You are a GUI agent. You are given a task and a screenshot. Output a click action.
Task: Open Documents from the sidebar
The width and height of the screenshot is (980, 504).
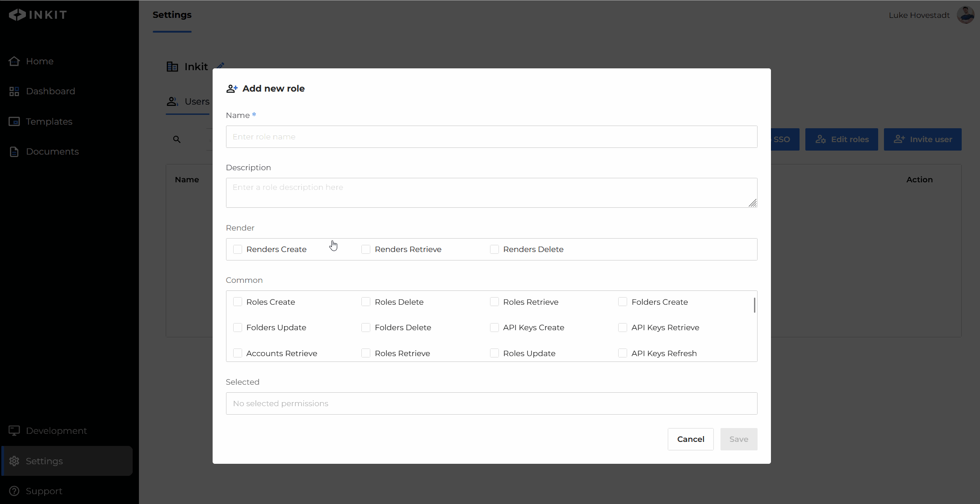click(x=52, y=151)
